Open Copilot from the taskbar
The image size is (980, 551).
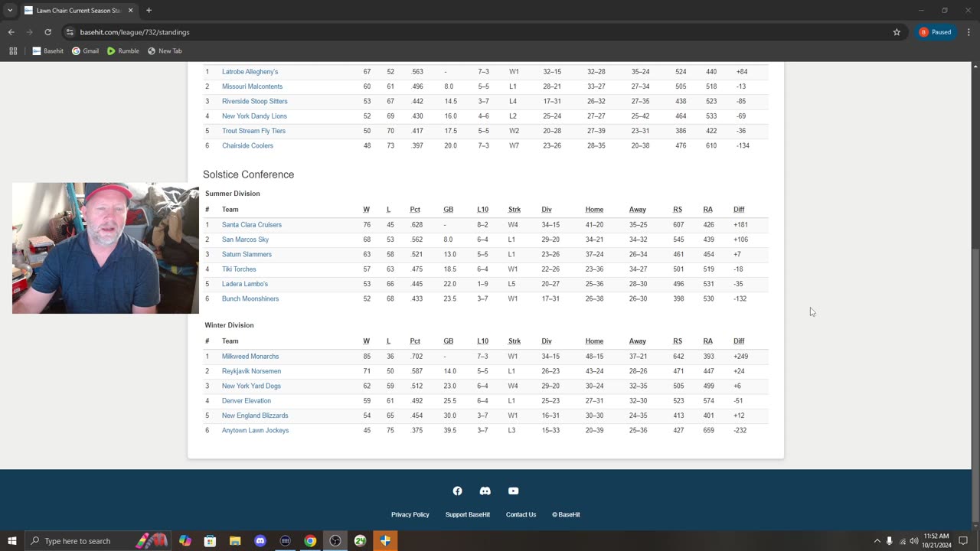coord(185,541)
